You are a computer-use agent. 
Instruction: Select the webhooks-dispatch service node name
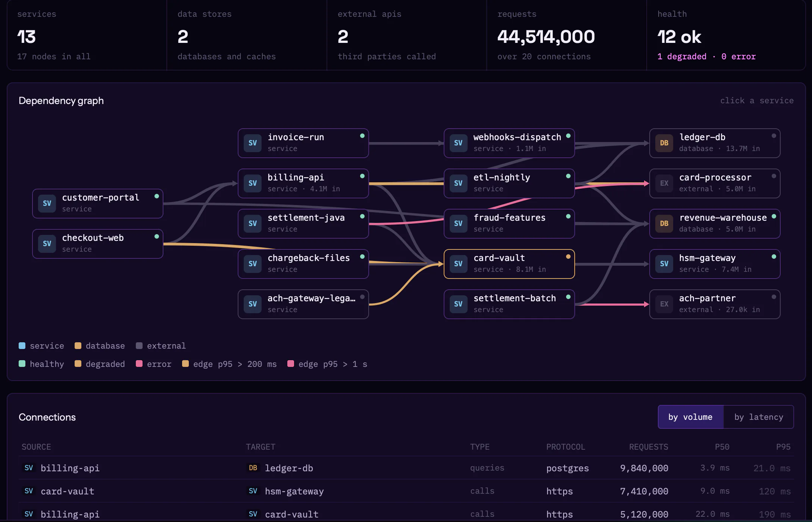(x=517, y=137)
